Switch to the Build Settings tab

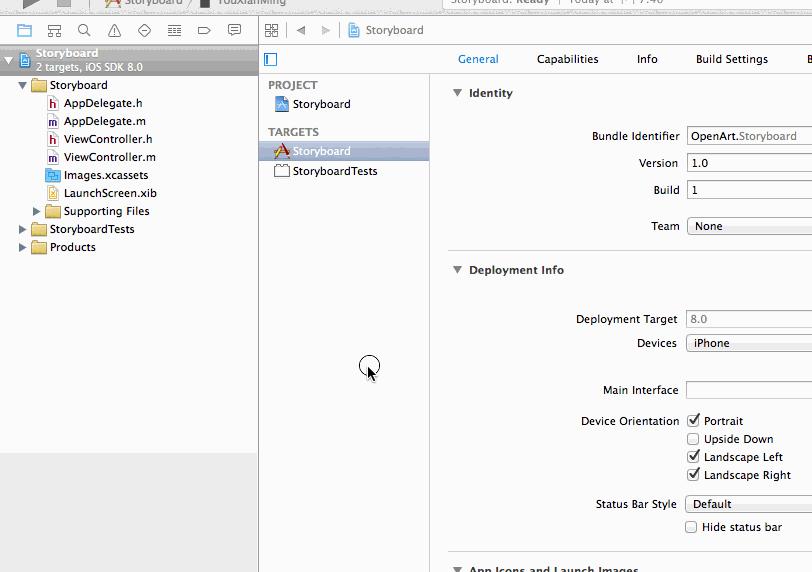732,59
